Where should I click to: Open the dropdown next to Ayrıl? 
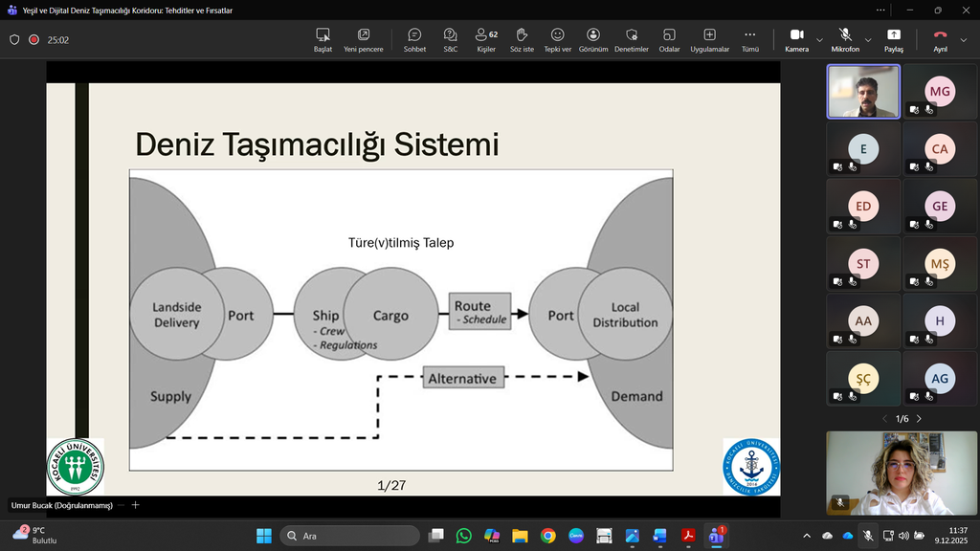pyautogui.click(x=965, y=40)
